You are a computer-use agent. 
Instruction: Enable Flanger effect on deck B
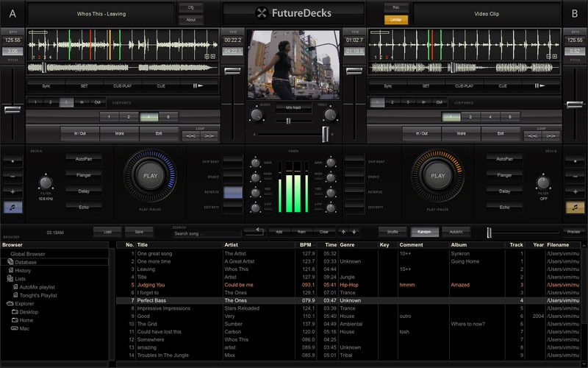(x=504, y=175)
